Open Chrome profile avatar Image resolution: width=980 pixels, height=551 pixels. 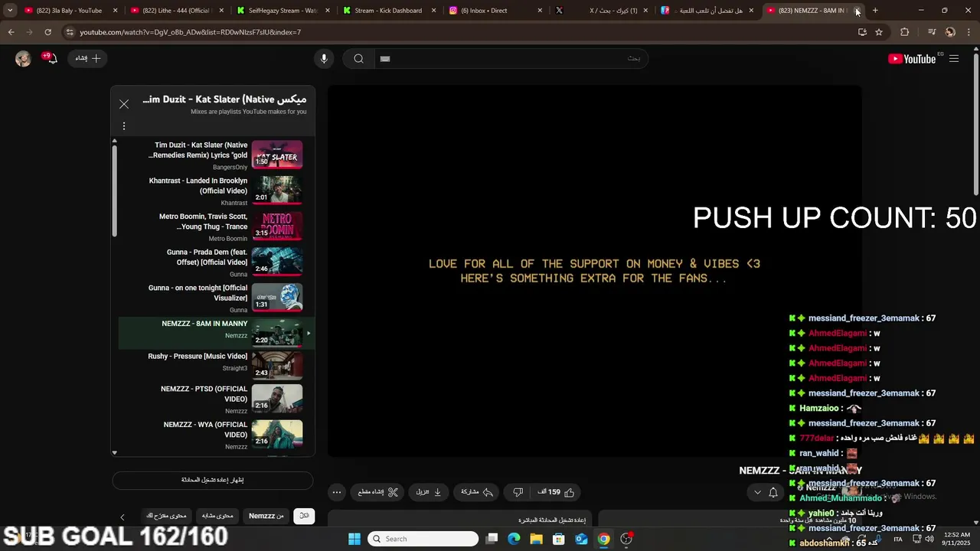[x=950, y=32]
